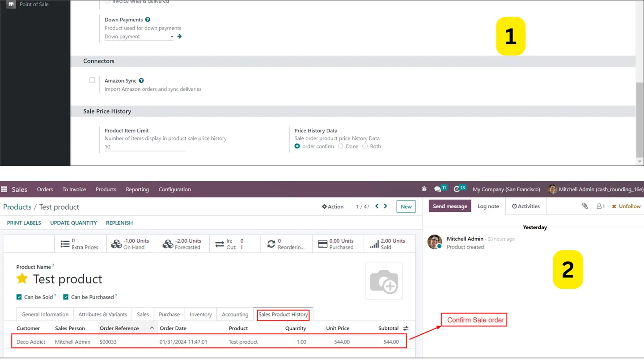644x362 pixels.
Task: Click PRINT LABELS button
Action: click(x=24, y=223)
